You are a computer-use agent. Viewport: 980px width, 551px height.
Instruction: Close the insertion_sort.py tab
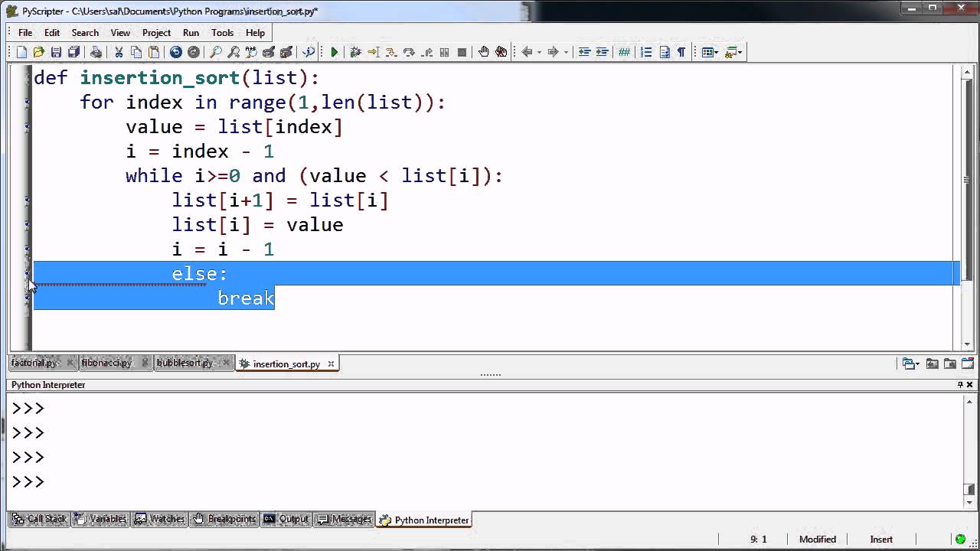pyautogui.click(x=332, y=364)
